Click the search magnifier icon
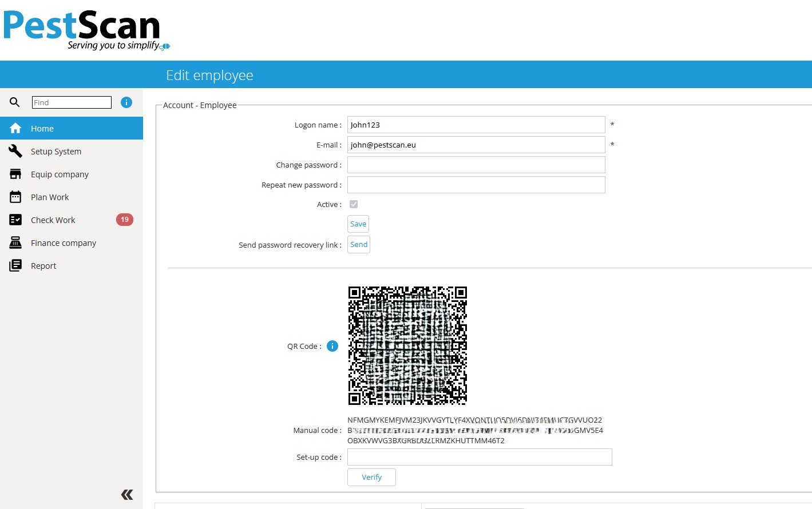812x509 pixels. pos(15,102)
